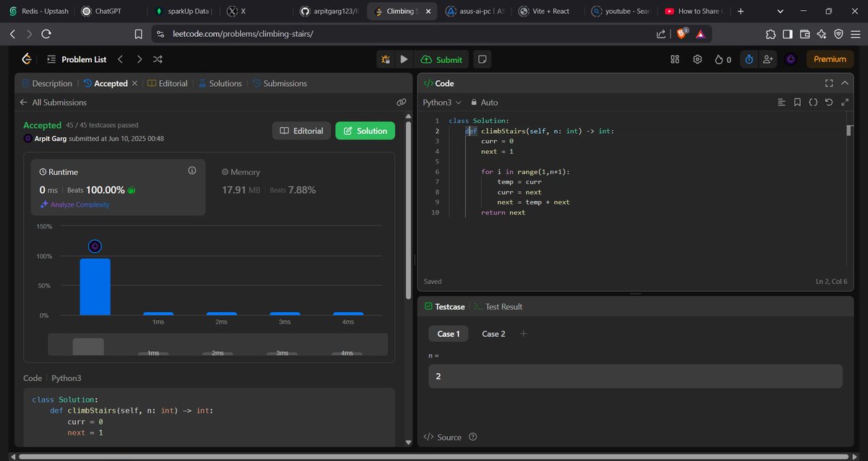Screen dimensions: 868x461
Task: Click the n input field
Action: 635,376
